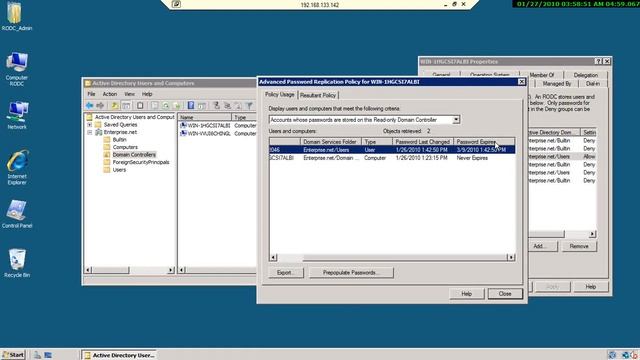The width and height of the screenshot is (640, 360).
Task: Click the Up one level folder icon
Action: pos(115,106)
